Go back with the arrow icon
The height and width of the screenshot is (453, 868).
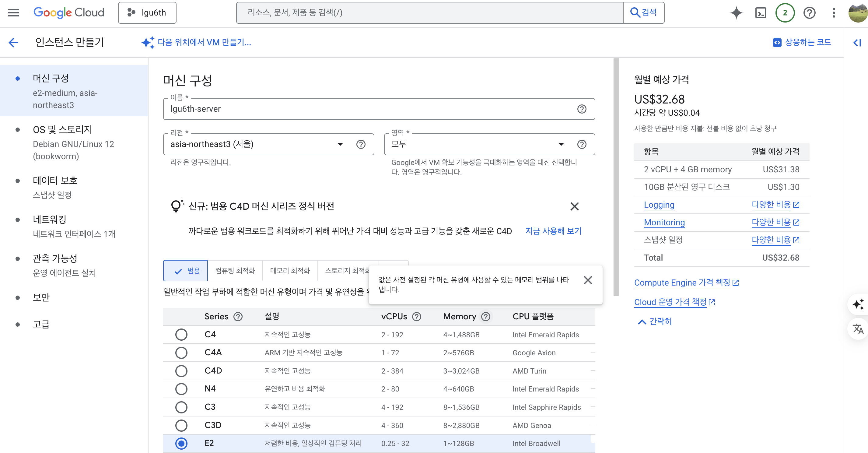click(x=13, y=43)
